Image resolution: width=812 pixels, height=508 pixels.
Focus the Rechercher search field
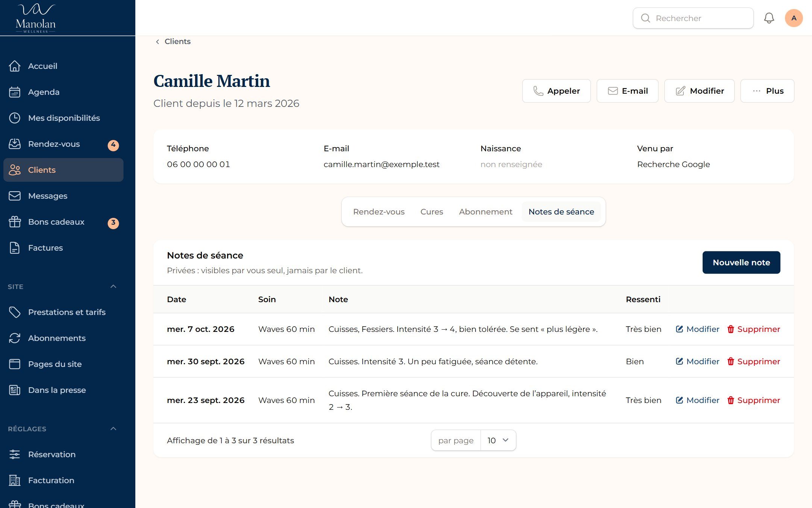pyautogui.click(x=693, y=18)
